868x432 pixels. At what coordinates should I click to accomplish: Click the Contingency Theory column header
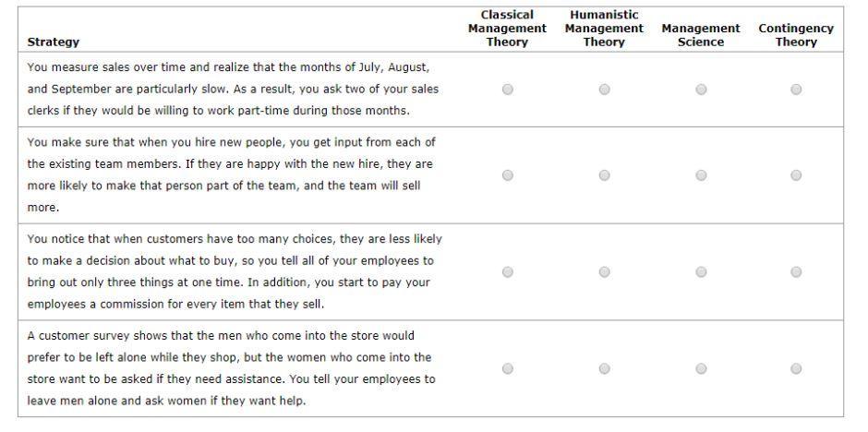[796, 35]
